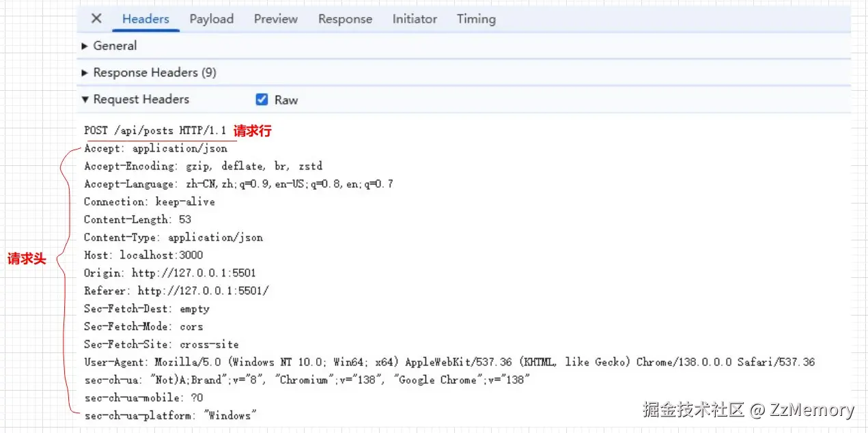Open the Initiator tab
Viewport: 868px width, 433px height.
pos(415,19)
